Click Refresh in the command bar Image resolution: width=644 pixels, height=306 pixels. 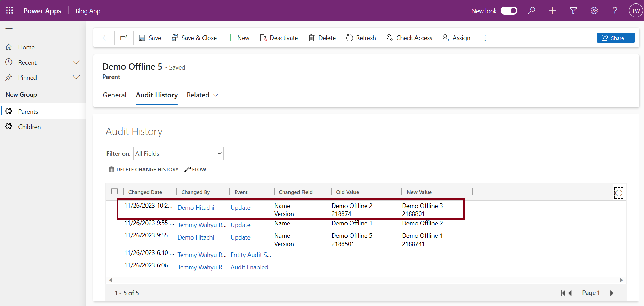pos(361,38)
